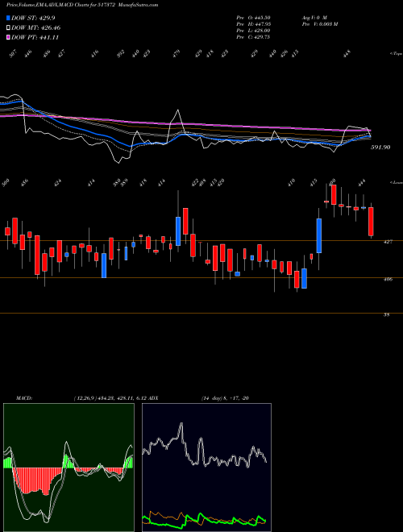
Task: Click the Avg V: 0 M value
Action: 314,18
